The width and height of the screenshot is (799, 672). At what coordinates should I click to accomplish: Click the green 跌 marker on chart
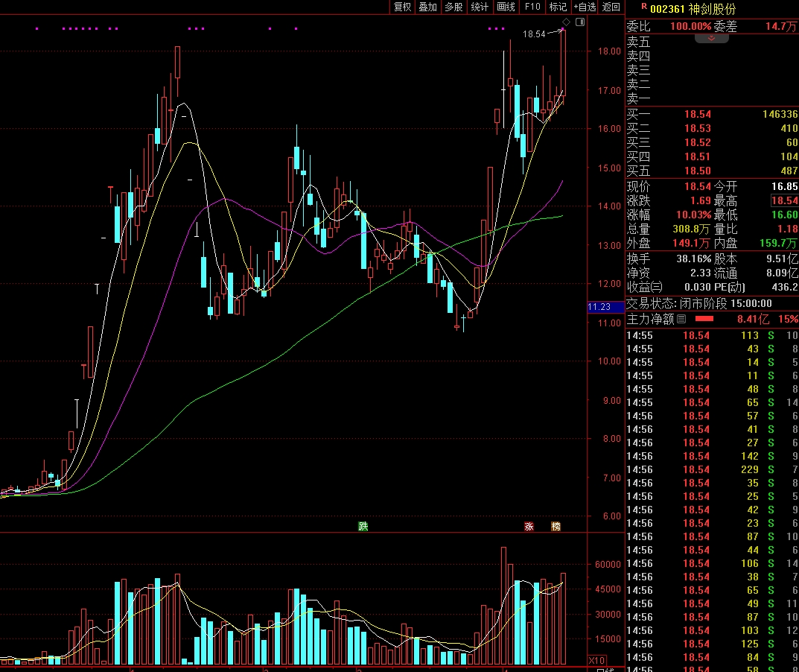[x=363, y=527]
